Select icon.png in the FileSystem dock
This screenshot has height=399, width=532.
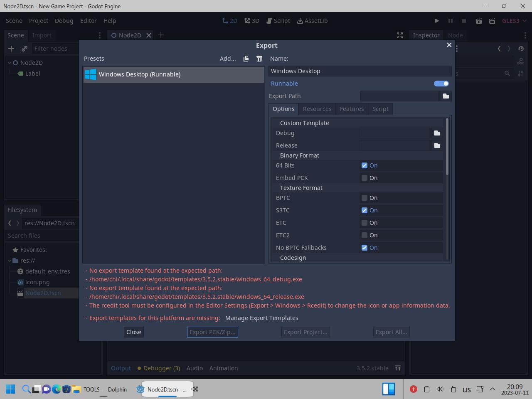coord(37,282)
